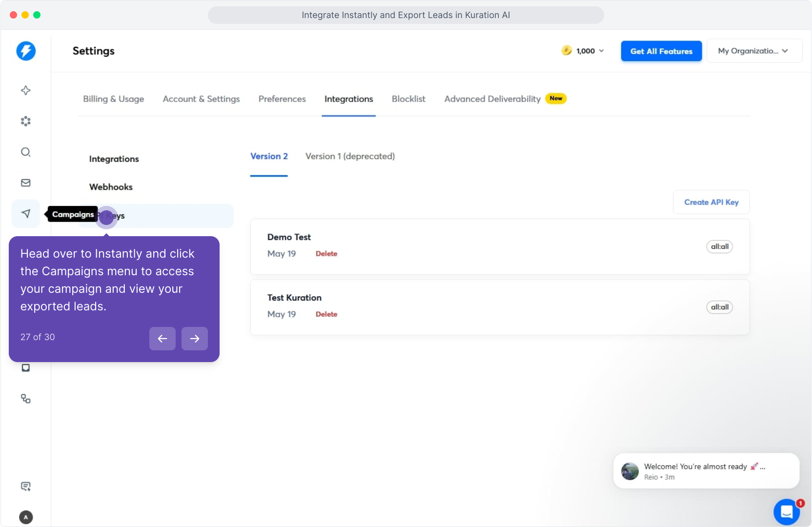Image resolution: width=812 pixels, height=527 pixels.
Task: Click the Demo Test key name
Action: pyautogui.click(x=289, y=237)
